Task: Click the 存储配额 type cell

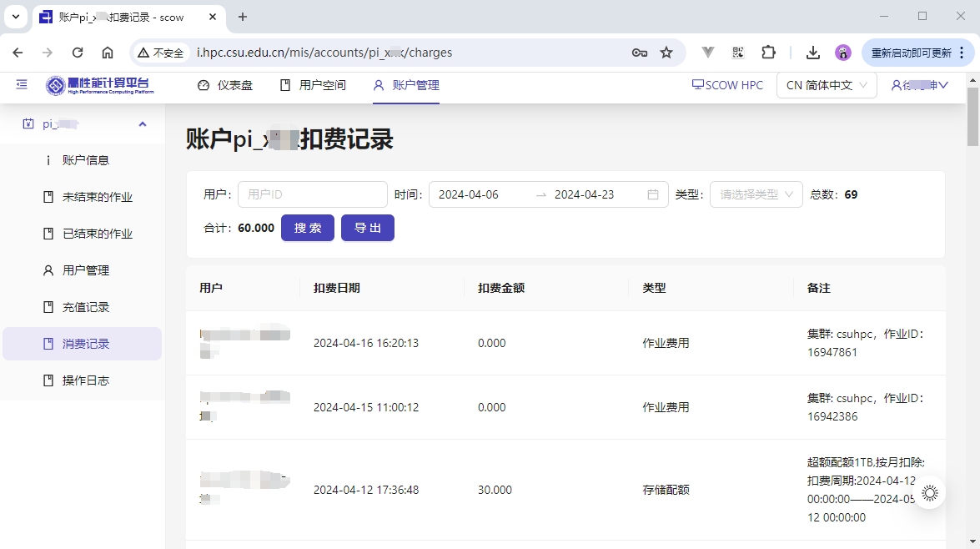Action: tap(666, 491)
